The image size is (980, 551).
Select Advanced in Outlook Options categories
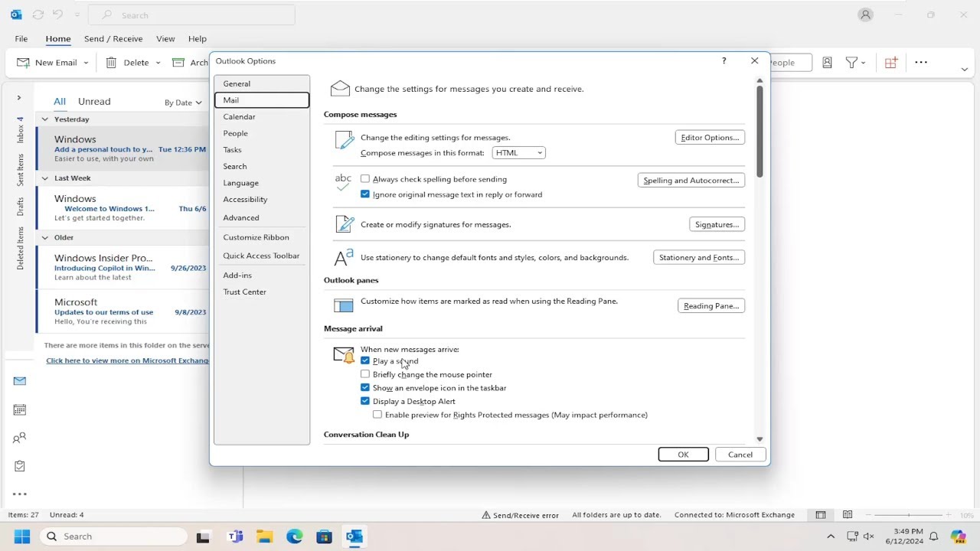click(262, 218)
